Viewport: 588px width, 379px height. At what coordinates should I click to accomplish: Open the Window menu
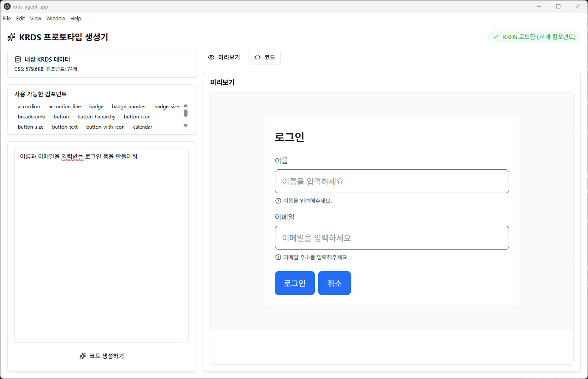coord(56,19)
